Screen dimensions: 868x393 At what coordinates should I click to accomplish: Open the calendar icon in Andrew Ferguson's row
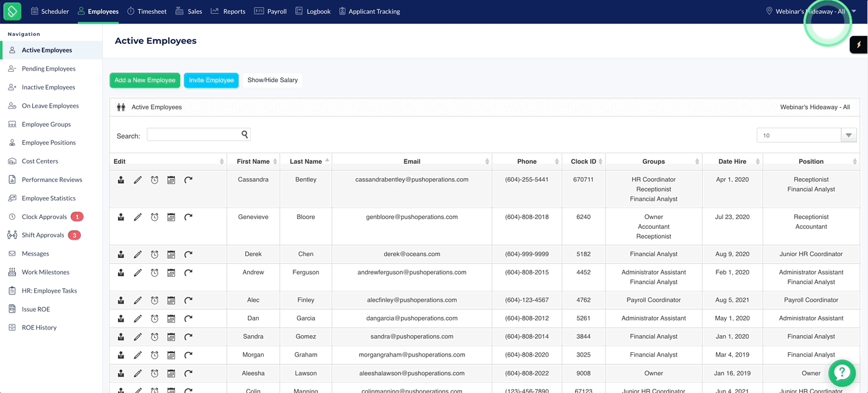(x=171, y=273)
